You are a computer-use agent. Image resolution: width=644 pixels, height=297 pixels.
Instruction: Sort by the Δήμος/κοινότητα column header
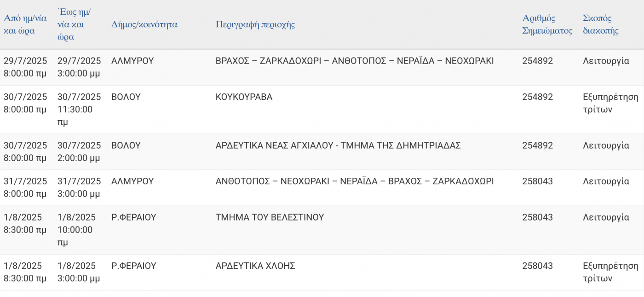coord(144,24)
